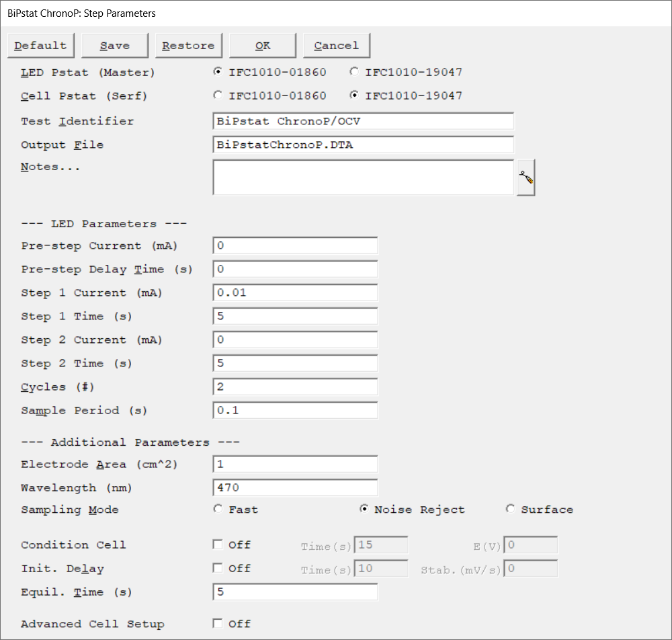This screenshot has width=672, height=640.
Task: Edit the Step 1 Current field
Action: tap(295, 293)
